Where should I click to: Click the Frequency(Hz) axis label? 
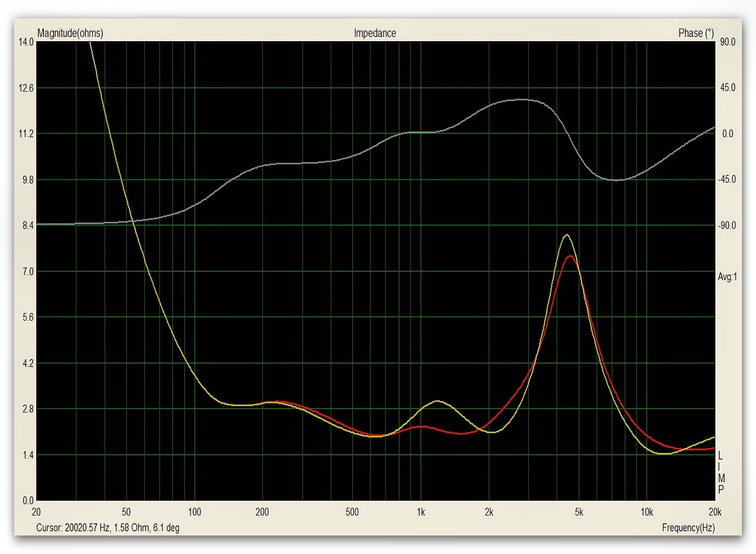(x=688, y=528)
